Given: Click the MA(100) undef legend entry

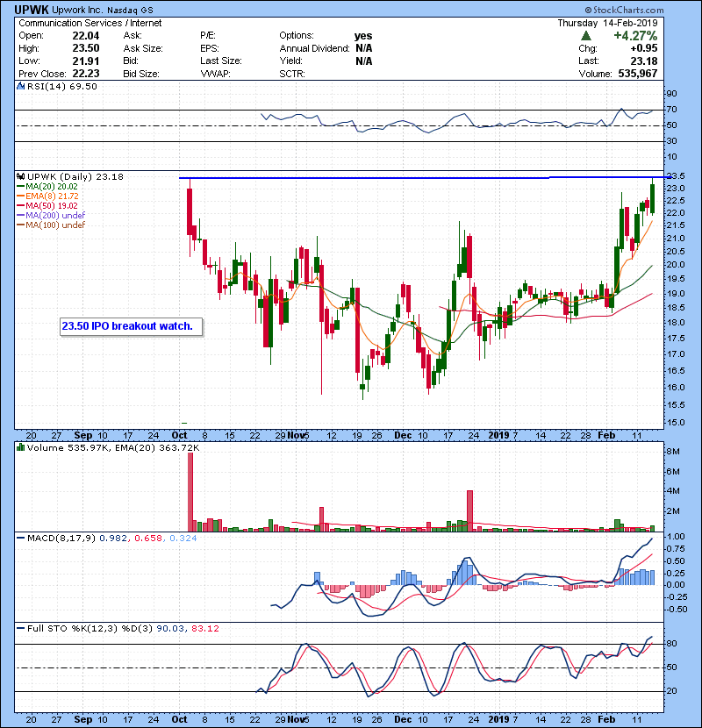Looking at the screenshot, I should [x=51, y=225].
